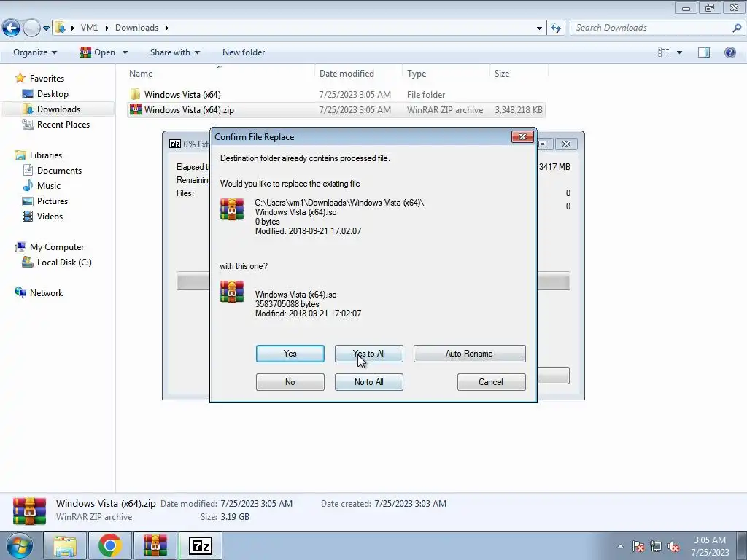Open Downloads in Favorites sidebar
This screenshot has height=560, width=747.
coord(58,109)
